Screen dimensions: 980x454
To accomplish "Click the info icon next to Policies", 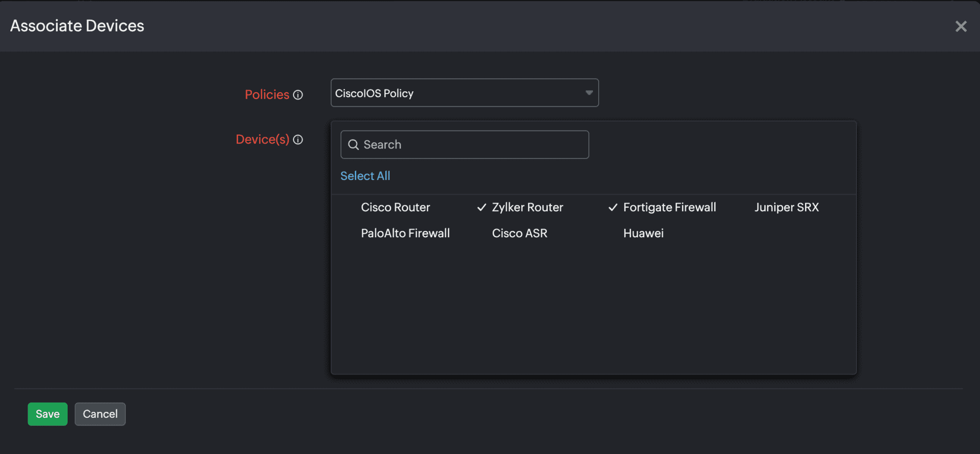I will click(298, 95).
